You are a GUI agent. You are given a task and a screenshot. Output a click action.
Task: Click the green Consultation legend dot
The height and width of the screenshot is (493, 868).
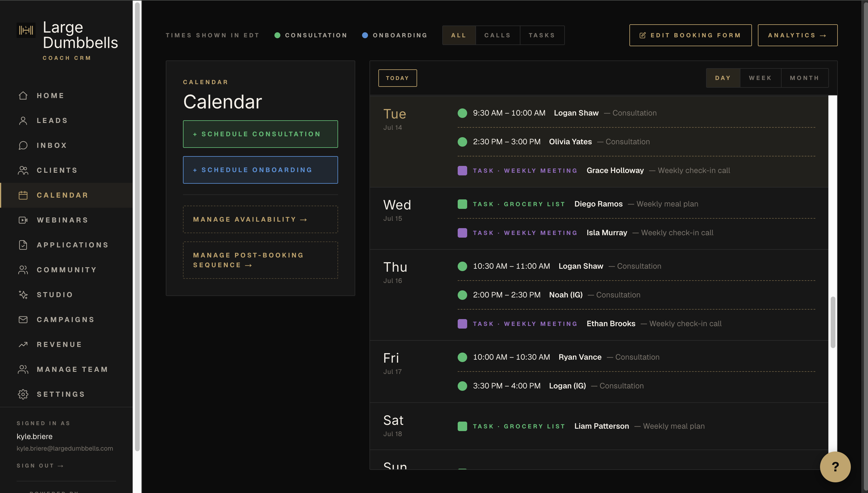tap(277, 35)
